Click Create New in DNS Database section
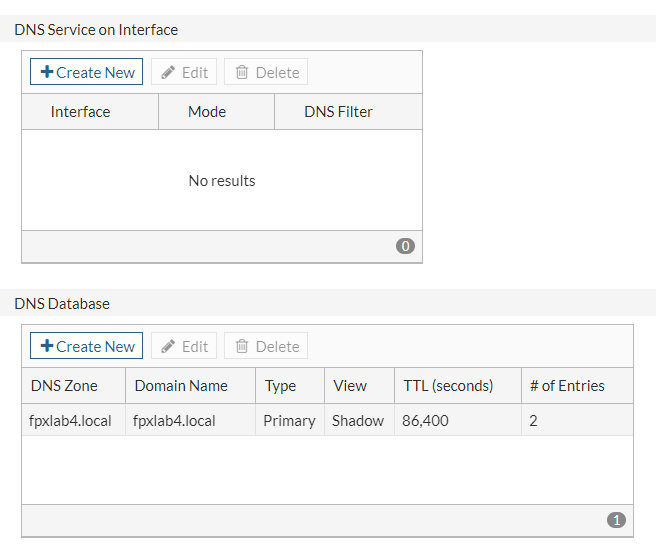Screen dimensions: 656x548 86,346
